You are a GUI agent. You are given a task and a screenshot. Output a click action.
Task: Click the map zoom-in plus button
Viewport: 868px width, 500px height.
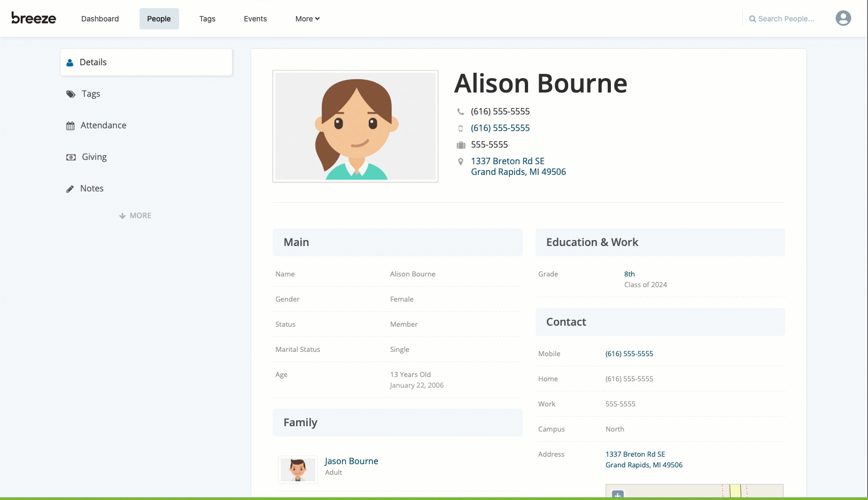pyautogui.click(x=618, y=495)
